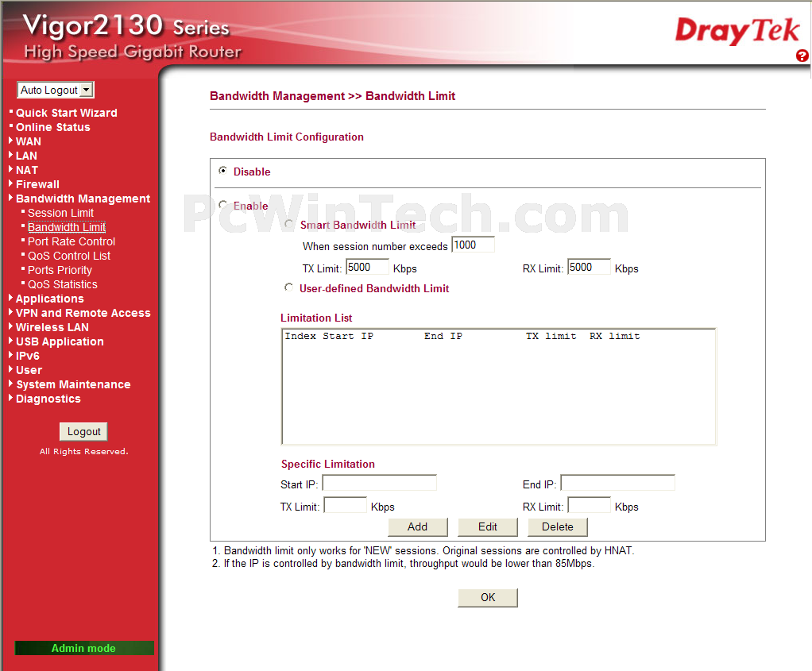Click the Specific Limitation RX Limit field

coord(589,505)
